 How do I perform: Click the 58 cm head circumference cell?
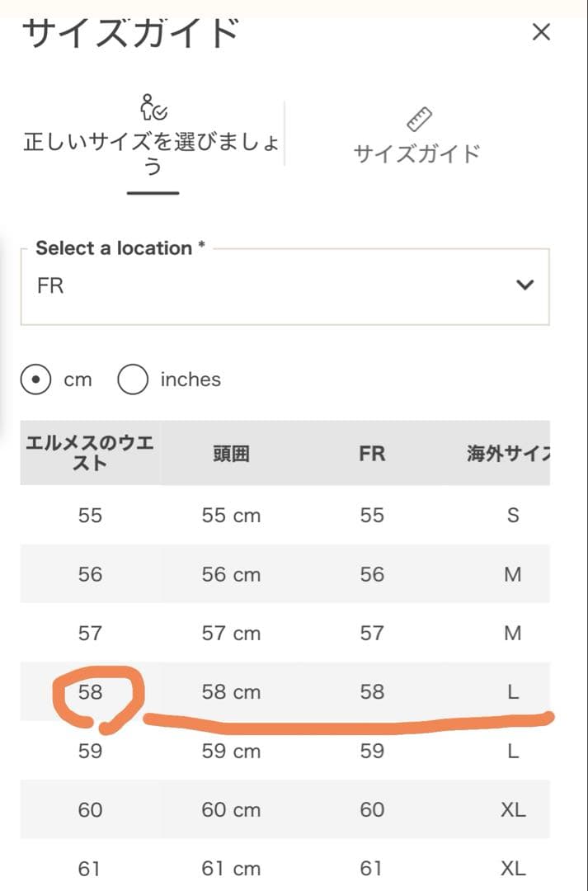click(230, 692)
